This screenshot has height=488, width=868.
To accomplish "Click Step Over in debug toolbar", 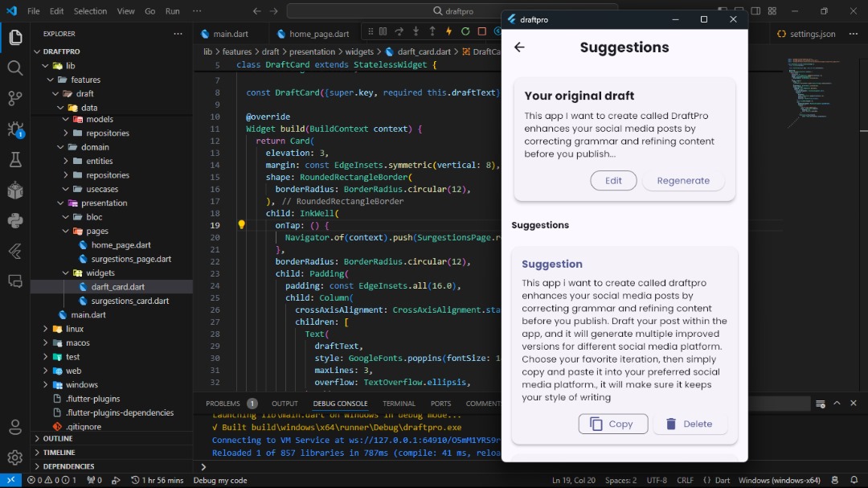I will point(399,31).
